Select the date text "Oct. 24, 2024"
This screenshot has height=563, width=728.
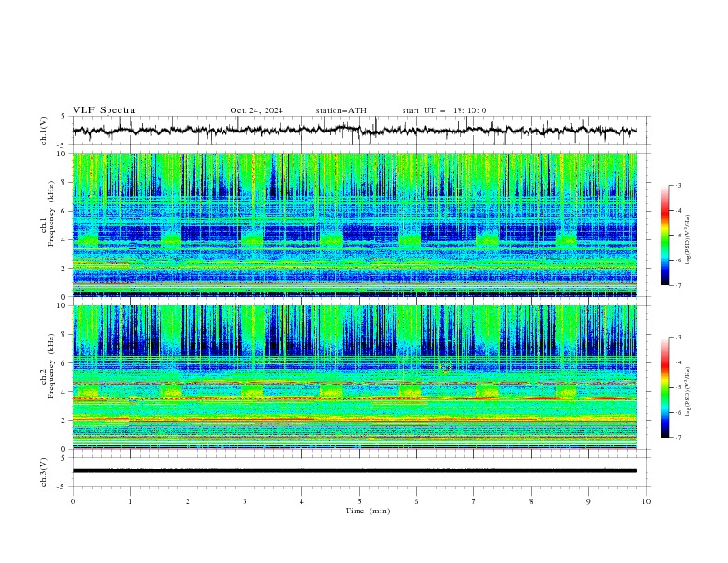click(x=256, y=110)
